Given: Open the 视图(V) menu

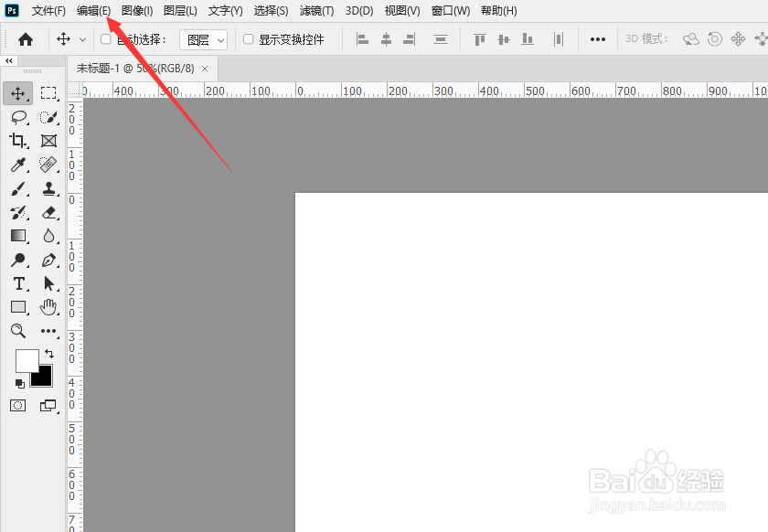Looking at the screenshot, I should coord(402,10).
